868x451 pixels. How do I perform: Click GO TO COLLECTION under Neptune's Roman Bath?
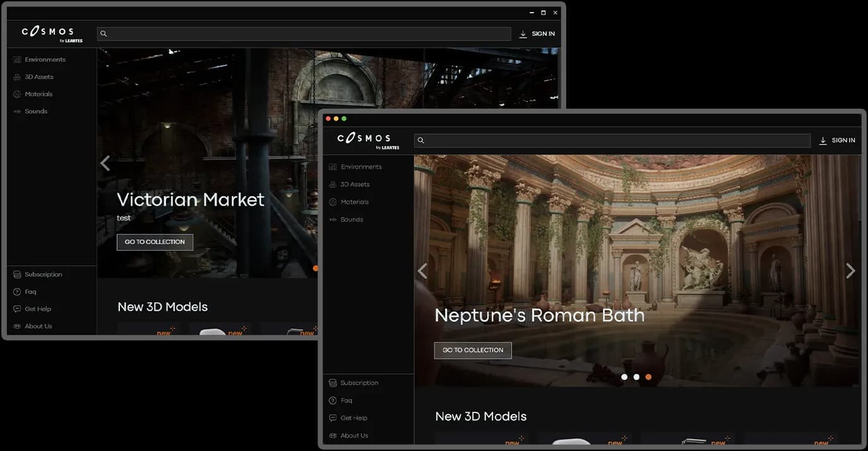tap(472, 350)
